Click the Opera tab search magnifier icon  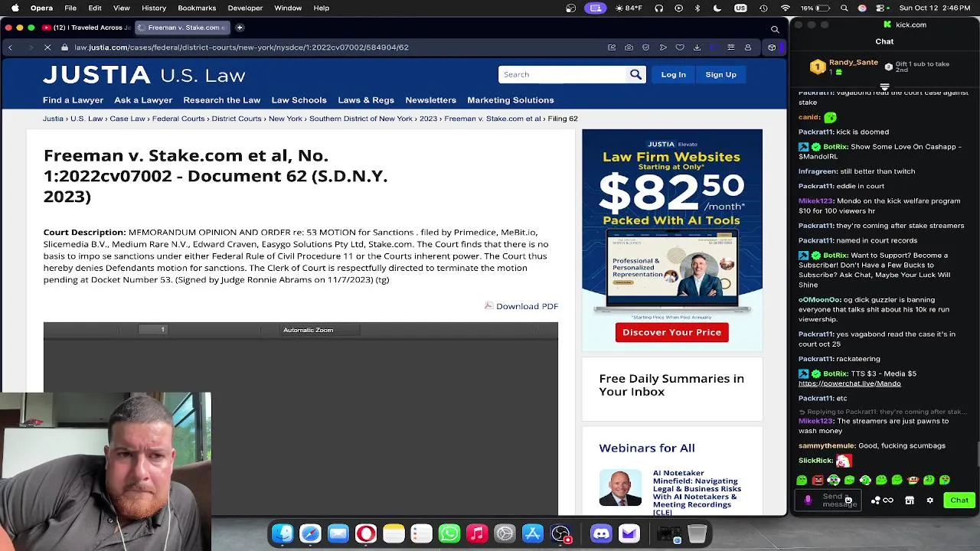coord(775,29)
